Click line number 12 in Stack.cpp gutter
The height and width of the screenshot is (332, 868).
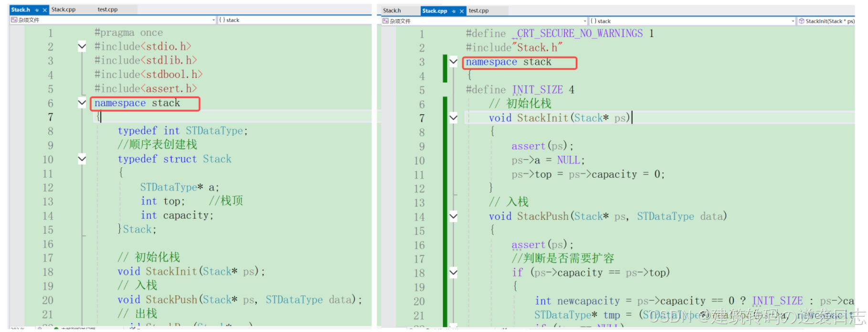[x=419, y=189]
